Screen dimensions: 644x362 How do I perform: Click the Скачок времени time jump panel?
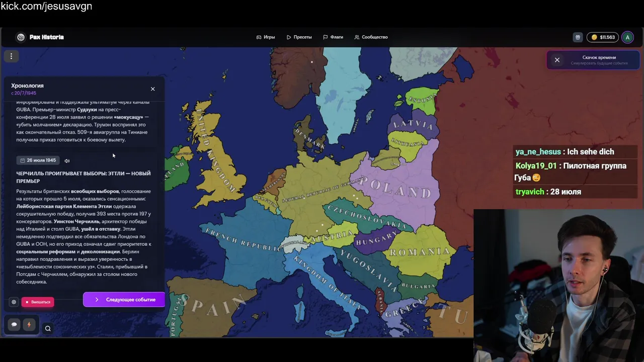[594, 60]
